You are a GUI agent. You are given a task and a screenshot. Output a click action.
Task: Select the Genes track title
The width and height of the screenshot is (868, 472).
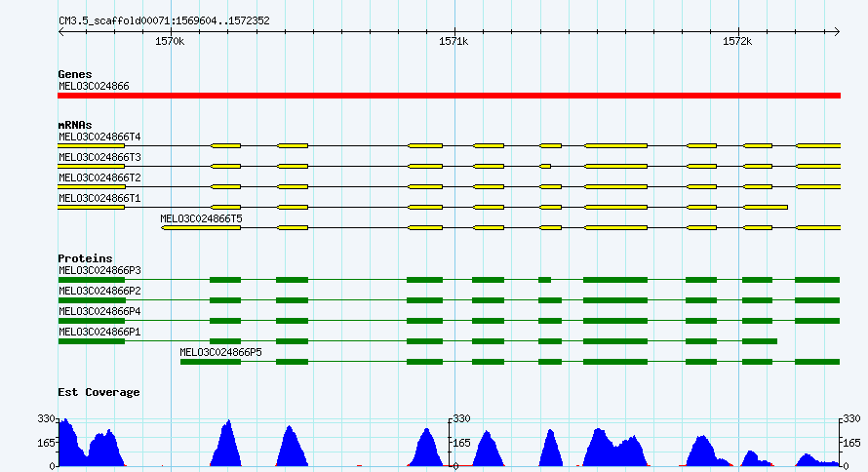coord(75,74)
